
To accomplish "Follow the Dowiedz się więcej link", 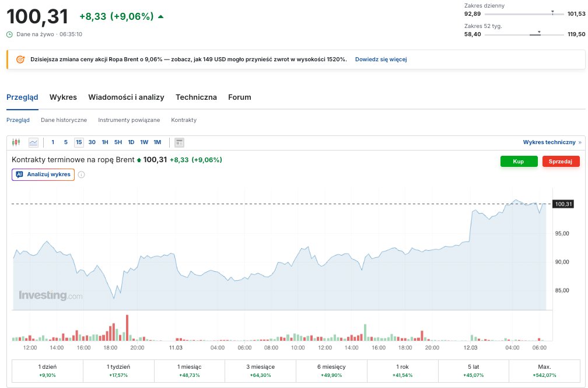I will pyautogui.click(x=381, y=60).
